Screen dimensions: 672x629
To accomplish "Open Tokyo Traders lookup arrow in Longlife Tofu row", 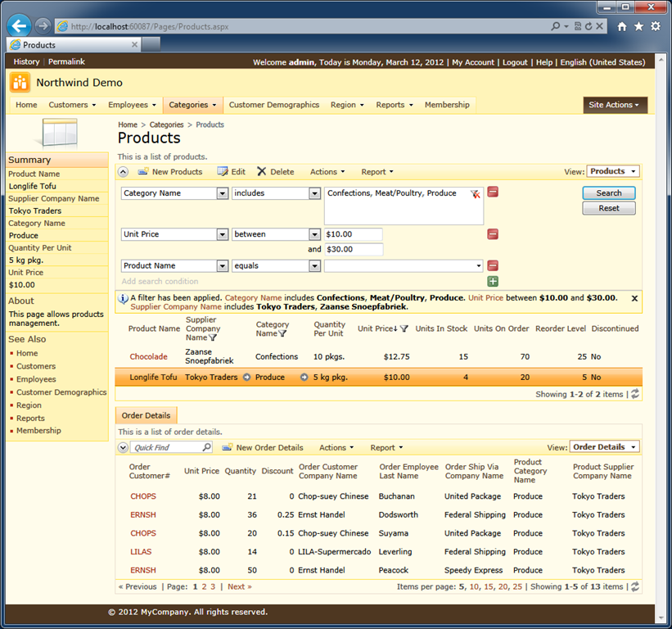I will tap(247, 378).
